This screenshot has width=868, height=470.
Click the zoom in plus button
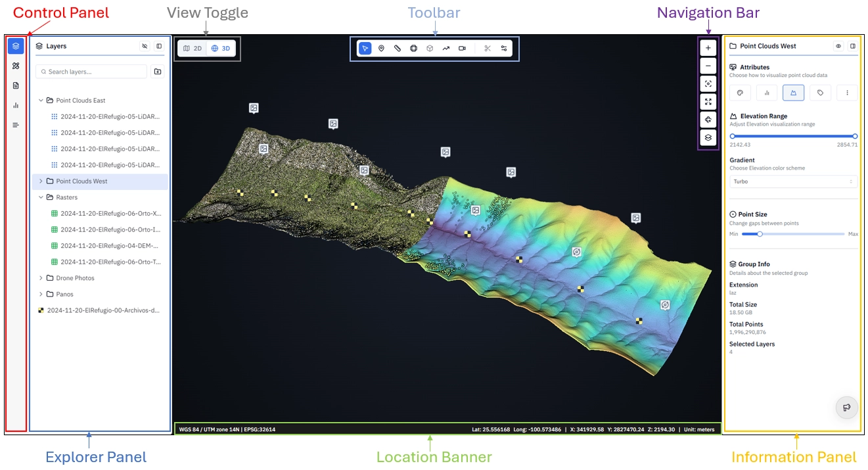708,48
